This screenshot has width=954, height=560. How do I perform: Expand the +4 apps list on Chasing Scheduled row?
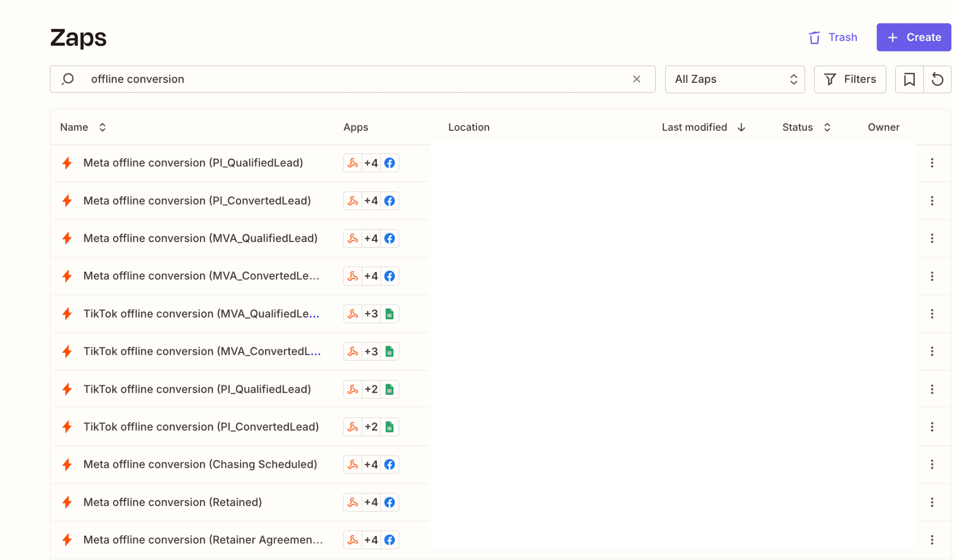tap(371, 464)
